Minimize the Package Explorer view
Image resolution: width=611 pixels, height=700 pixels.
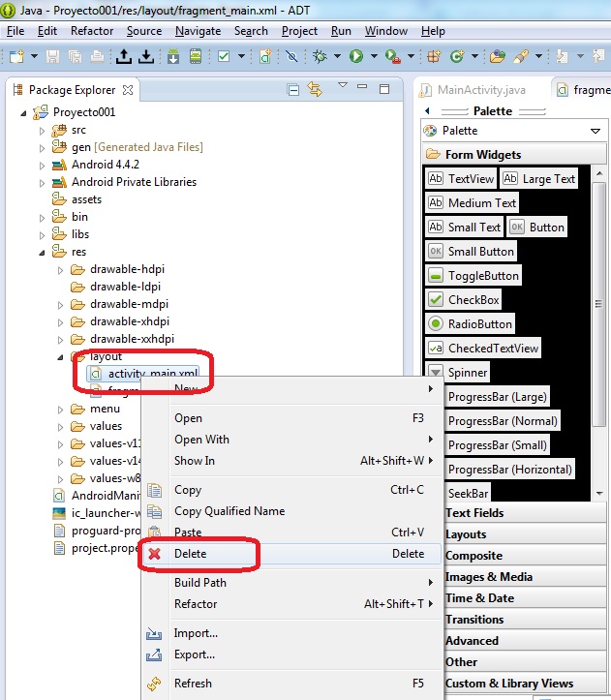362,86
